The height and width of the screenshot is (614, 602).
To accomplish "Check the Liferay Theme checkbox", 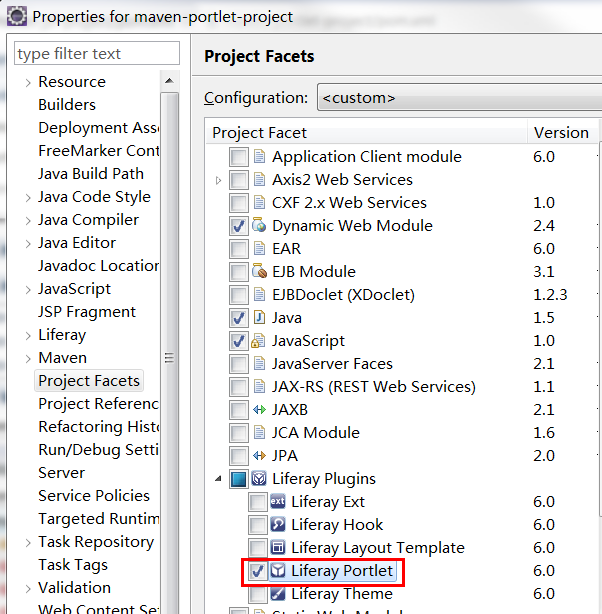I will pos(258,594).
